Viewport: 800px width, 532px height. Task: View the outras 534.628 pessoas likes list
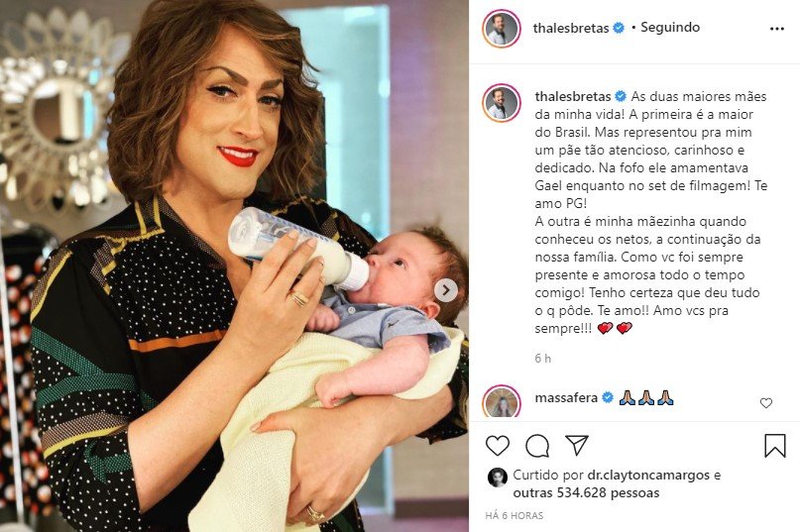[x=586, y=493]
